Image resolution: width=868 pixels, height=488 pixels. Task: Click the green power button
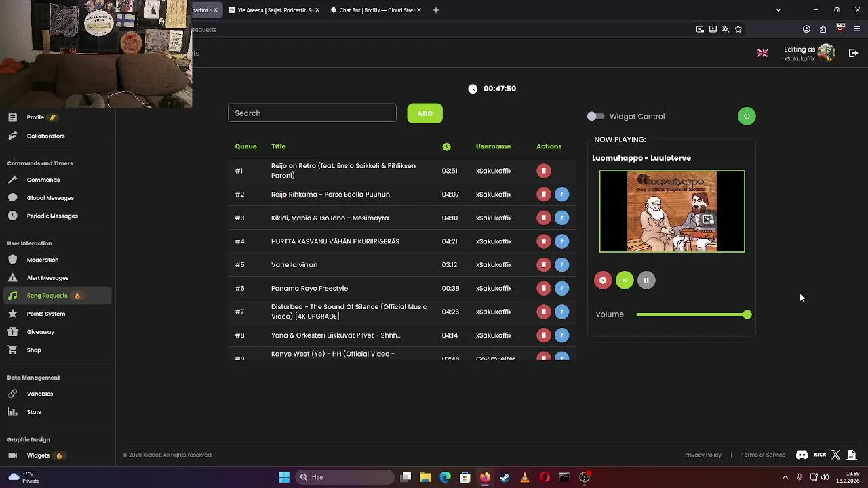pos(747,116)
